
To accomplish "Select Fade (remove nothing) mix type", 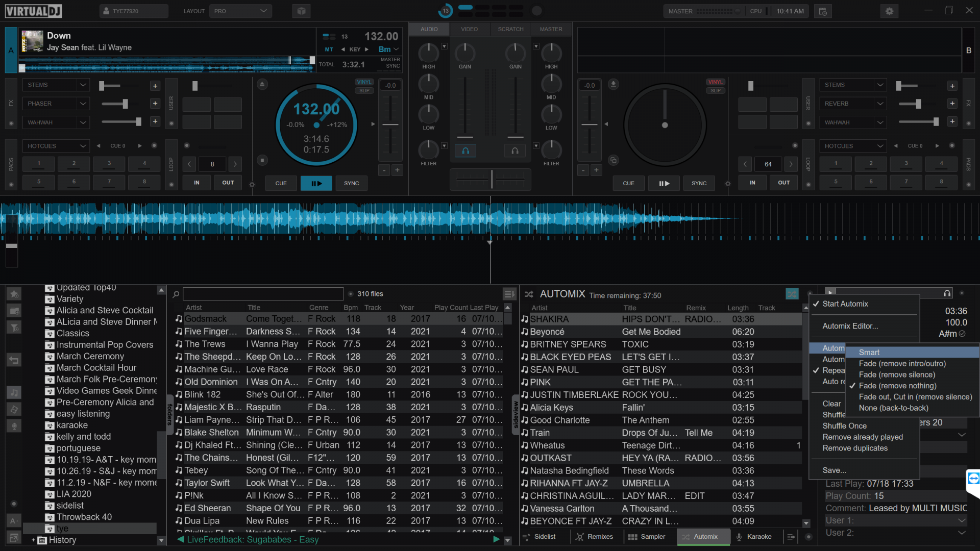I will (x=897, y=386).
